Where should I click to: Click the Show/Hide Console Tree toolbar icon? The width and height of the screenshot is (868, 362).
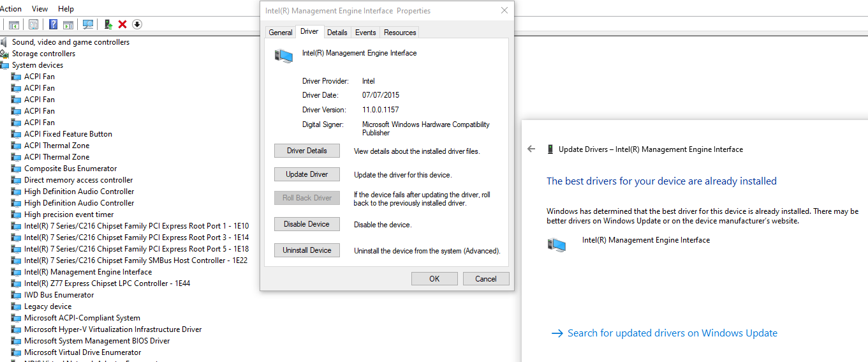[13, 24]
